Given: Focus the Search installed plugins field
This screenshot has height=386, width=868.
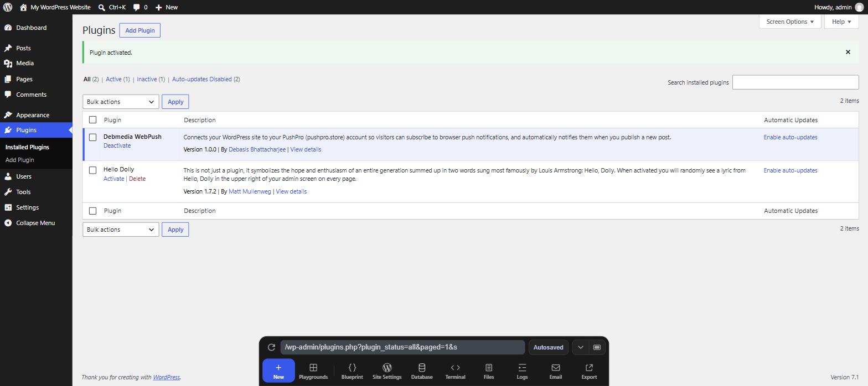Looking at the screenshot, I should [x=795, y=82].
